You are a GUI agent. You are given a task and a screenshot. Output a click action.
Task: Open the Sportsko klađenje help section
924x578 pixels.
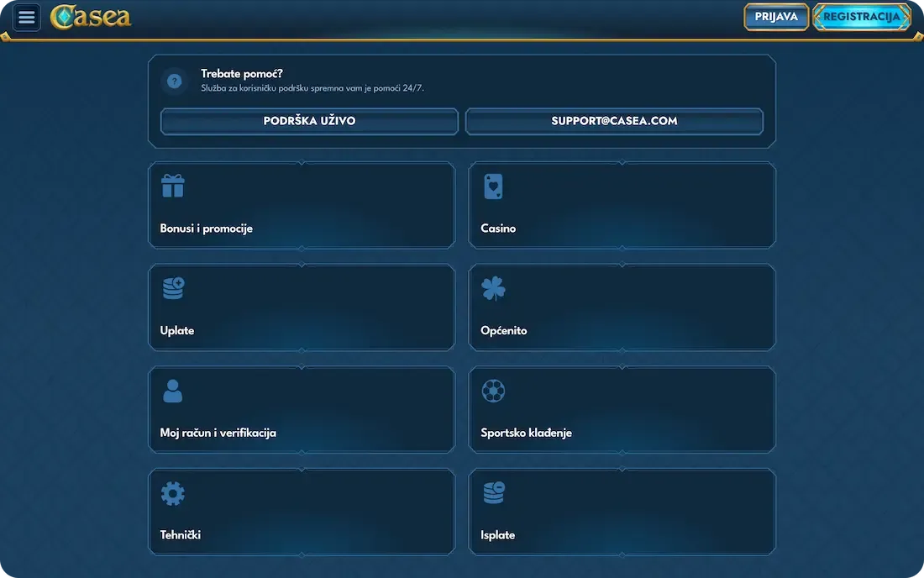[x=622, y=410]
